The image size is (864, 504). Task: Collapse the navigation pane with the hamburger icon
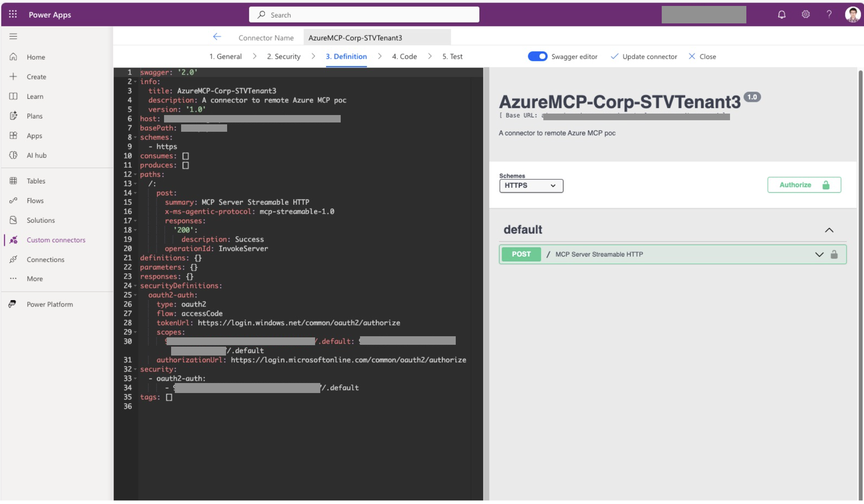coord(13,36)
